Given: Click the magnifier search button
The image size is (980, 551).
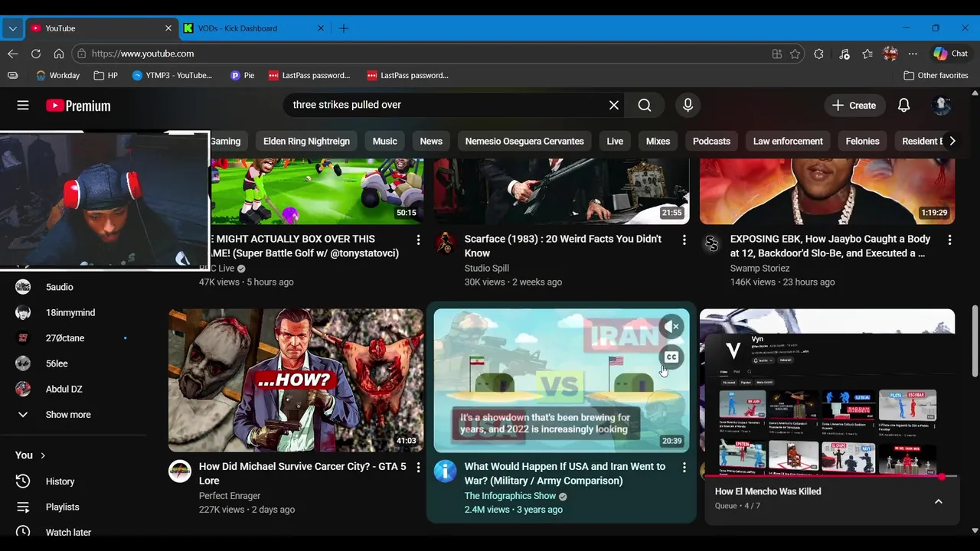Looking at the screenshot, I should point(645,105).
